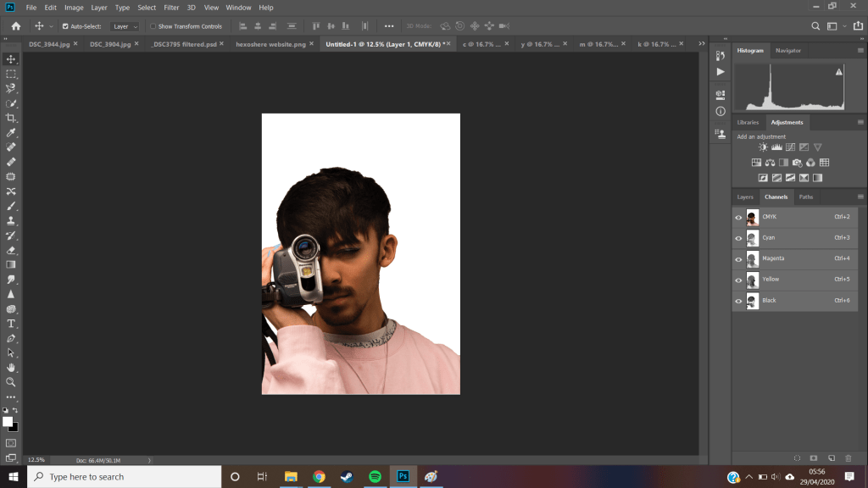Select the Rectangular Marquee tool
Screen dimensions: 868x488
point(11,74)
